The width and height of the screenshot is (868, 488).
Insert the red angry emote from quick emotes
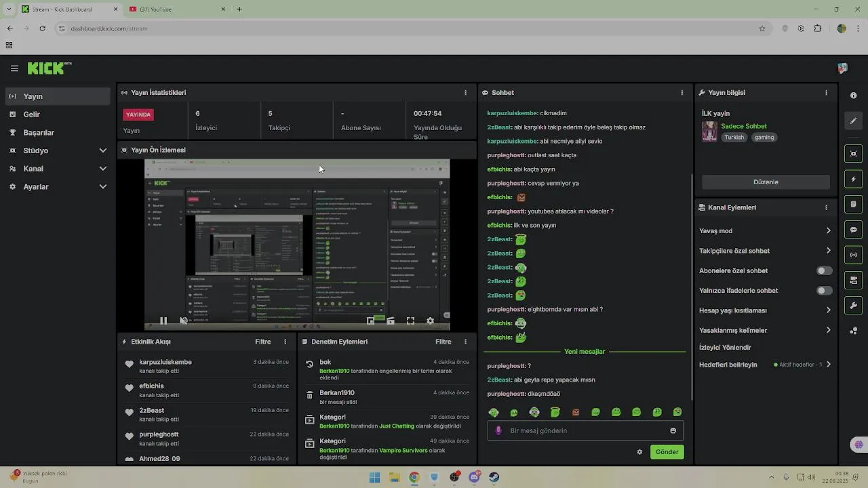point(576,412)
